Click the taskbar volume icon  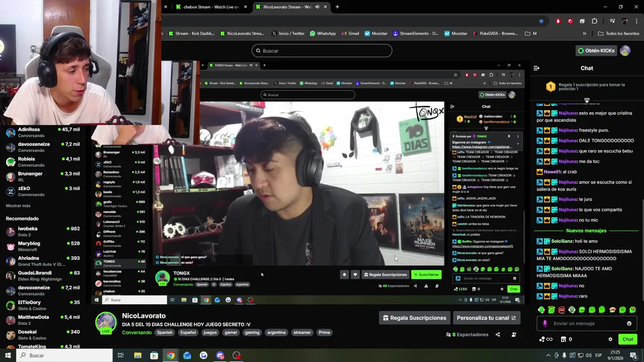(x=589, y=355)
